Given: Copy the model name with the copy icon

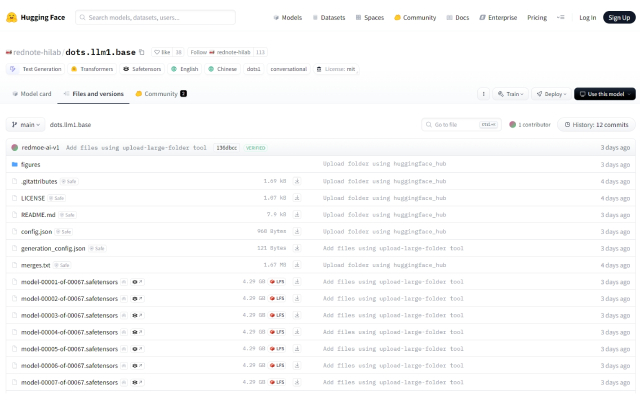Looking at the screenshot, I should tap(142, 51).
